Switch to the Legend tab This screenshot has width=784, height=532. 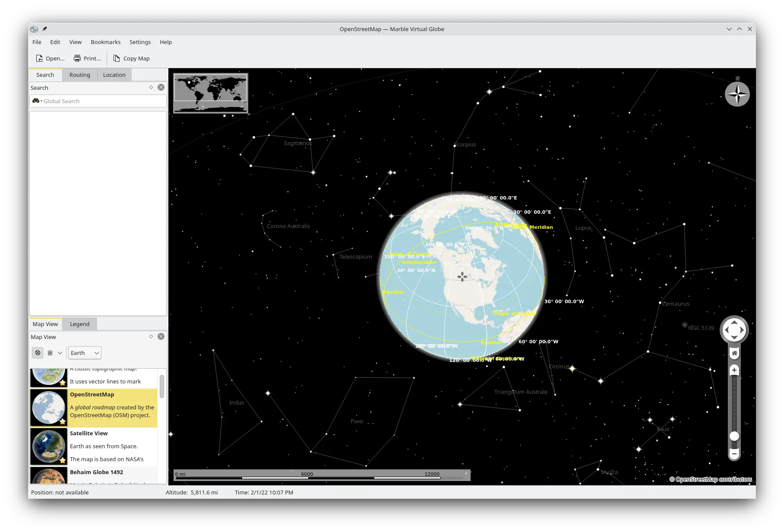[x=80, y=324]
